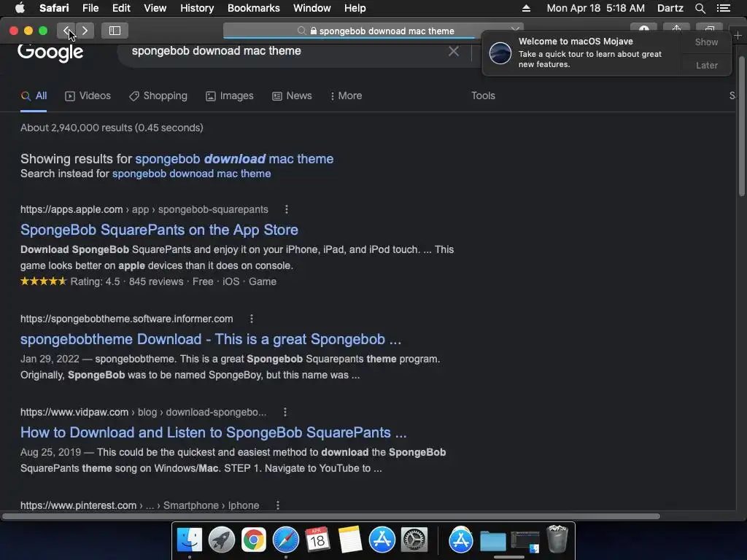Viewport: 747px width, 560px height.
Task: Click the eject icon in the menu bar
Action: point(526,8)
